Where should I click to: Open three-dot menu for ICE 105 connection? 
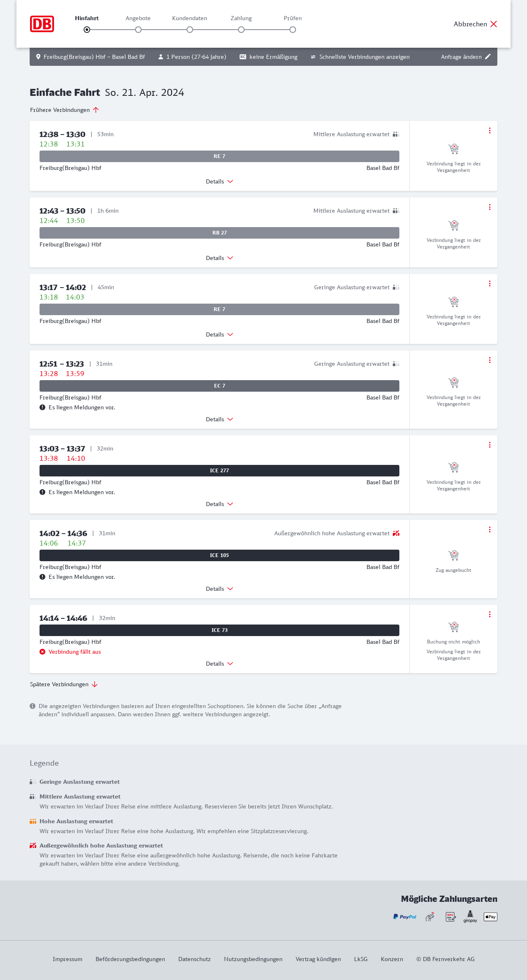[x=490, y=529]
